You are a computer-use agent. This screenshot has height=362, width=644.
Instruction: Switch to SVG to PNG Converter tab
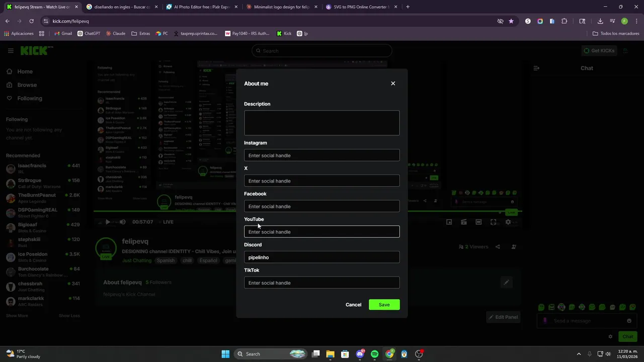[x=361, y=7]
